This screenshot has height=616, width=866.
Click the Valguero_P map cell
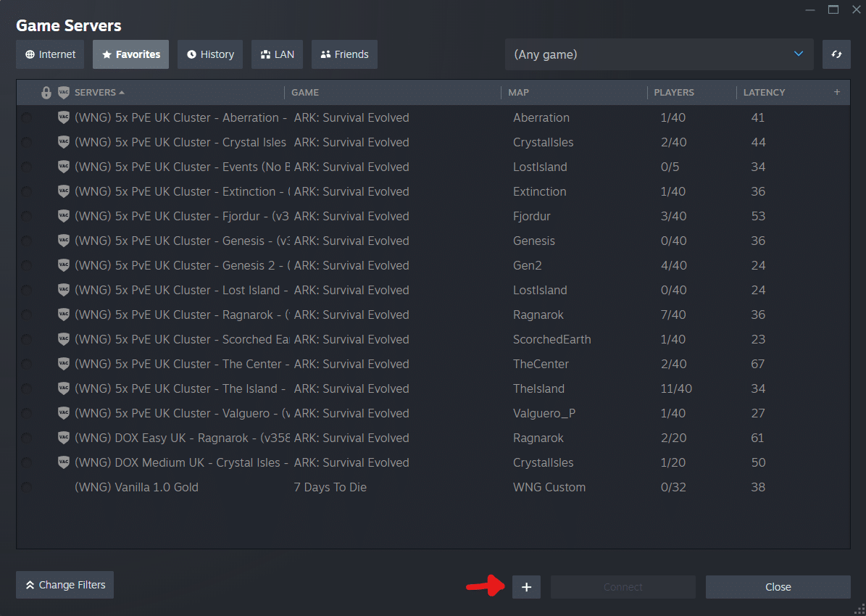pos(544,413)
